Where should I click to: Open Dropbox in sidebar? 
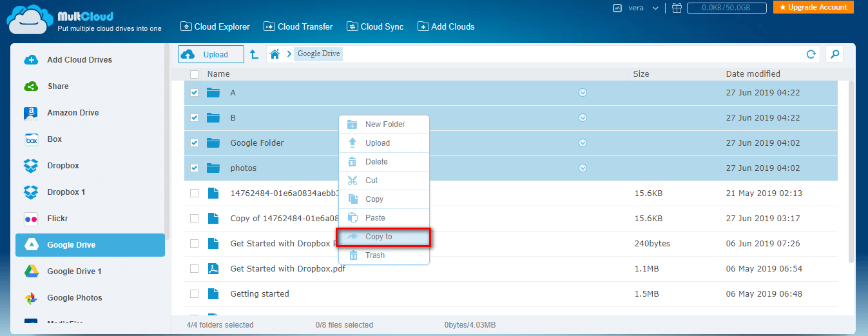click(90, 166)
